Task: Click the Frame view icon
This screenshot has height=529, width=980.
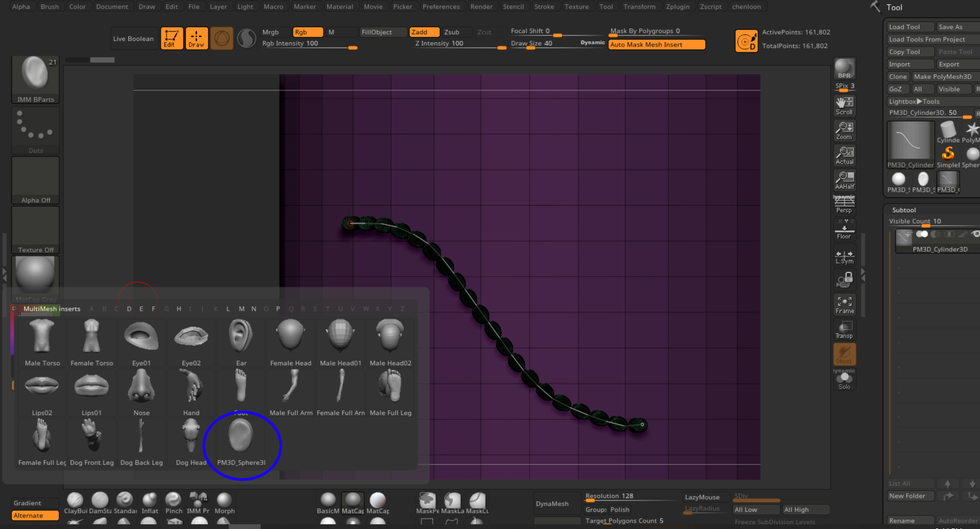Action: click(x=844, y=305)
